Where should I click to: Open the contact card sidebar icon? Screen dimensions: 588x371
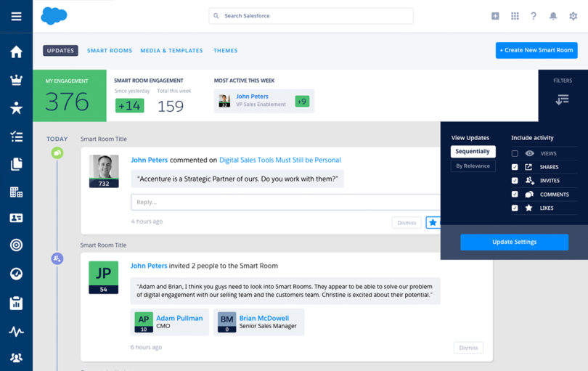[16, 218]
